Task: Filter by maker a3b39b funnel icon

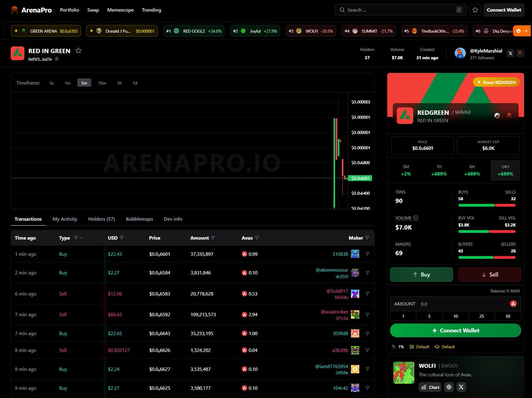Action: coord(367,350)
